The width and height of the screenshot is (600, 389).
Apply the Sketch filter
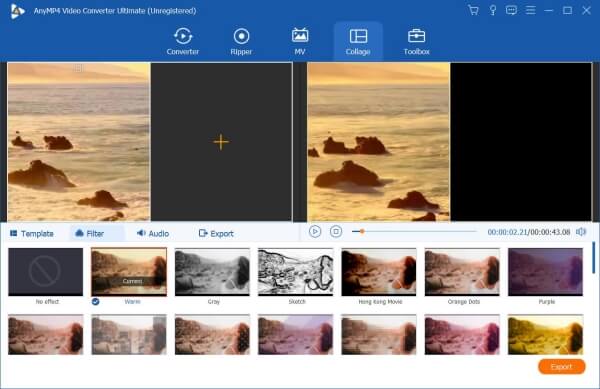coord(295,272)
